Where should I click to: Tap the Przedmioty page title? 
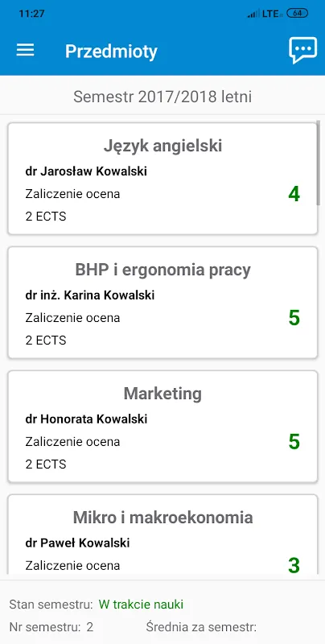[x=111, y=52]
